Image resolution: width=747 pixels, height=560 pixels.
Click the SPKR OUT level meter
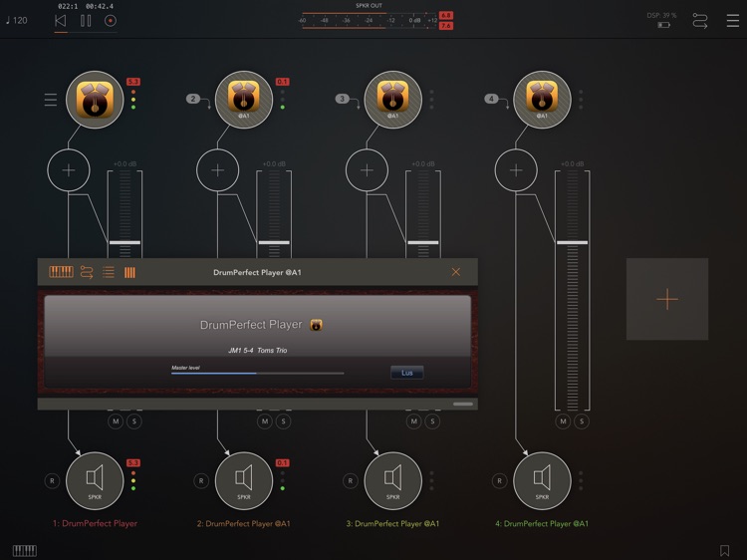(370, 21)
